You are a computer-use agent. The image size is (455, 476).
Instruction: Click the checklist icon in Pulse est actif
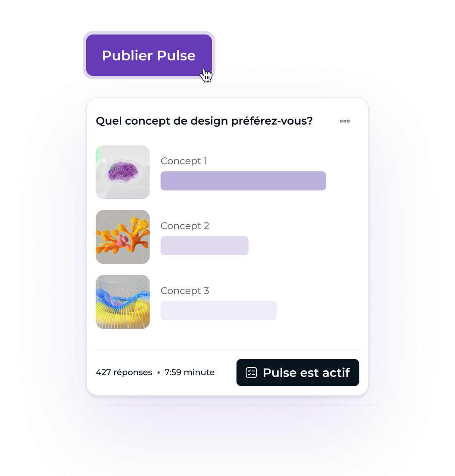251,373
